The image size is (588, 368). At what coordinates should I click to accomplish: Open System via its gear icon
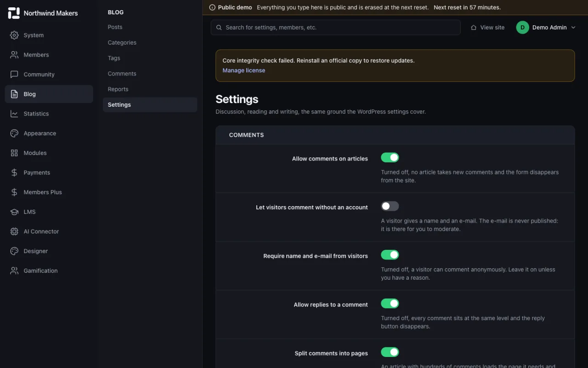(x=14, y=35)
